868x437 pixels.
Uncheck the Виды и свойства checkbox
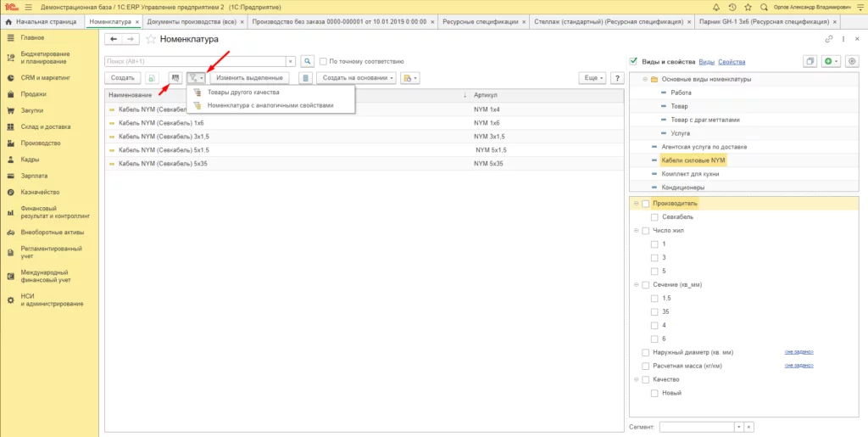click(634, 62)
